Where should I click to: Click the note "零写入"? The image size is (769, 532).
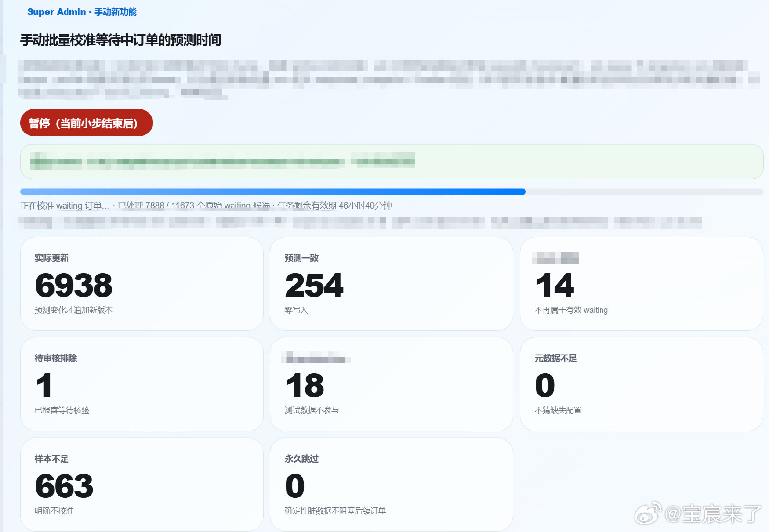coord(296,310)
